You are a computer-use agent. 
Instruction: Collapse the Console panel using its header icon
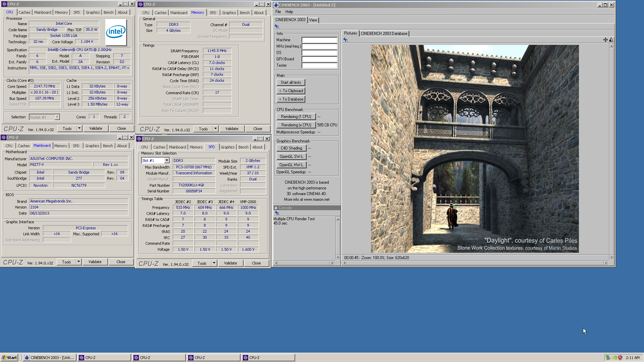(276, 208)
